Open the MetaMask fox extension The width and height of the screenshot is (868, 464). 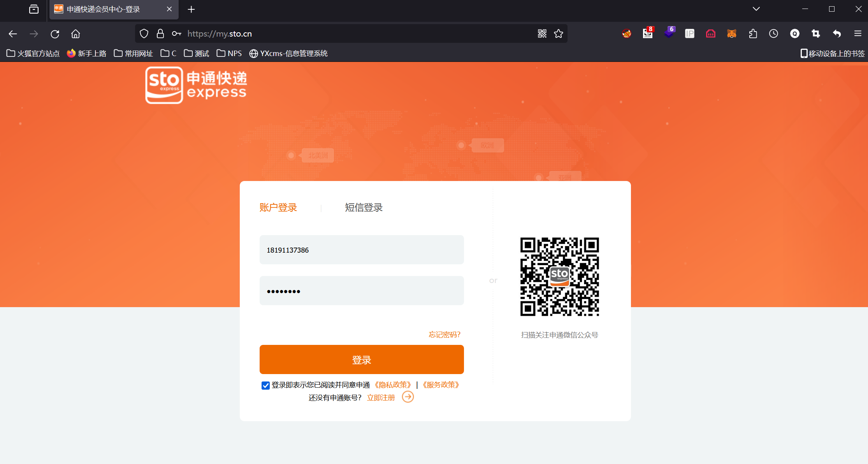point(732,34)
